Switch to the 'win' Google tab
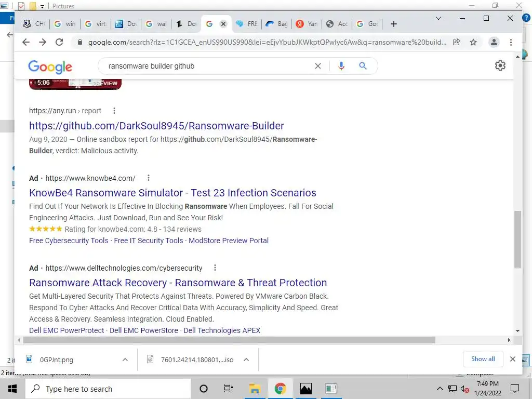The height and width of the screenshot is (399, 532). pos(65,24)
